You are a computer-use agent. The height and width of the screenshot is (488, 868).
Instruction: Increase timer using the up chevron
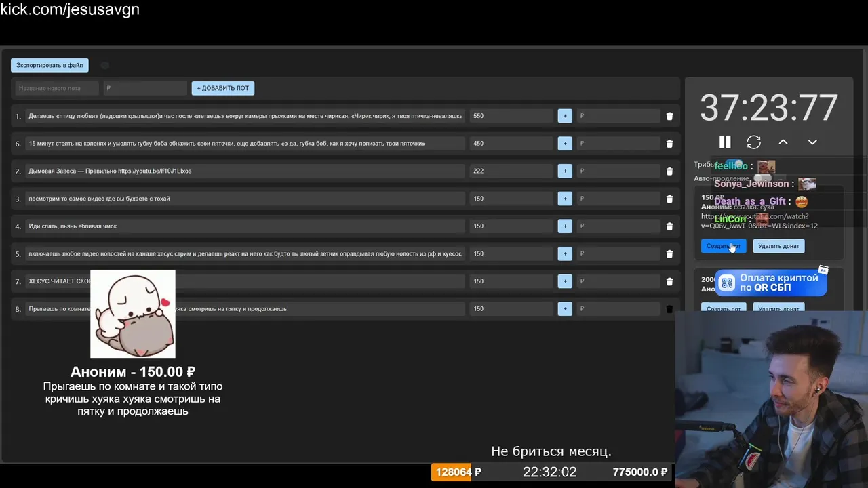click(783, 142)
